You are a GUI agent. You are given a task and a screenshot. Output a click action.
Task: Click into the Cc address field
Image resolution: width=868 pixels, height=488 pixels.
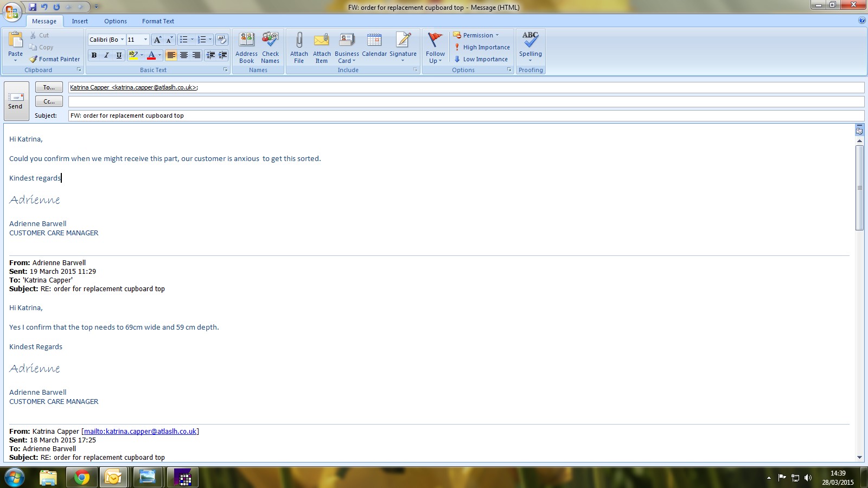click(x=466, y=101)
